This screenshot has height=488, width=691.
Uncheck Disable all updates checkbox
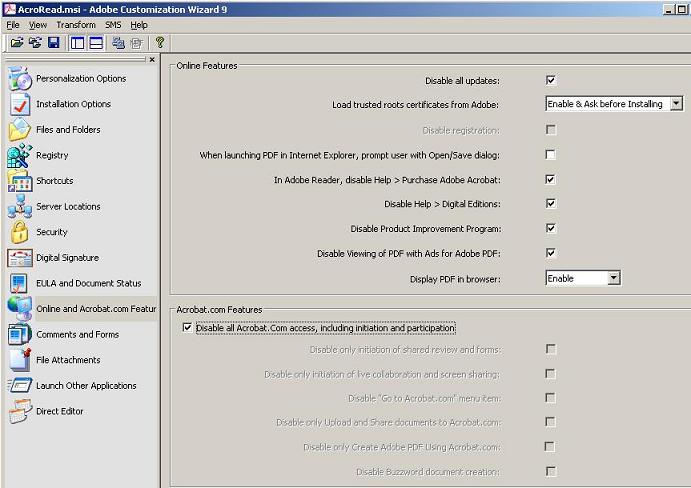(x=550, y=80)
